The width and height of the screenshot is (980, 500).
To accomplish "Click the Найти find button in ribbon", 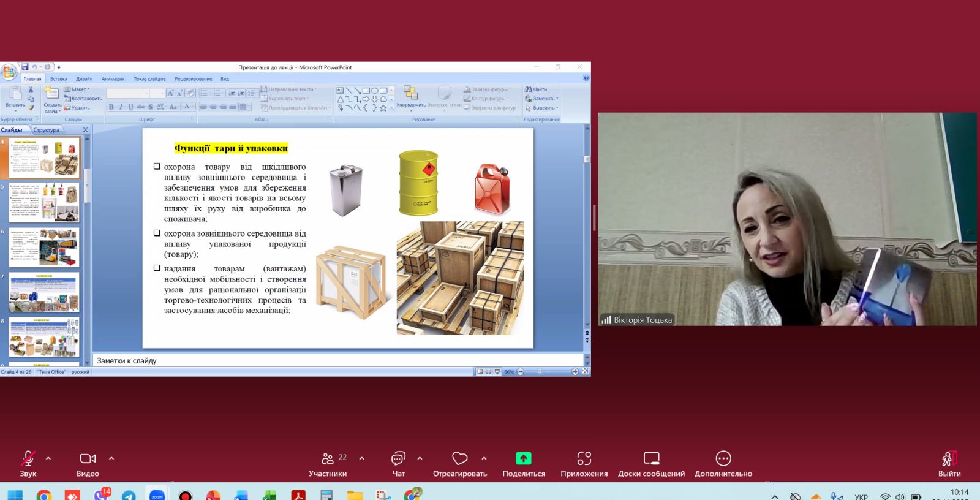I will (x=537, y=89).
